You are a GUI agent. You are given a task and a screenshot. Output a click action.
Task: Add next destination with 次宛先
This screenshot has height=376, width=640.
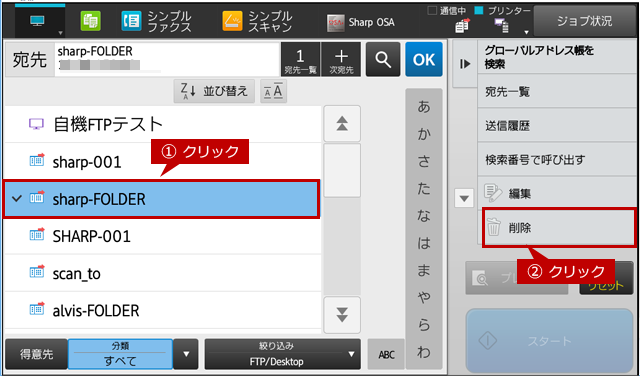point(341,60)
